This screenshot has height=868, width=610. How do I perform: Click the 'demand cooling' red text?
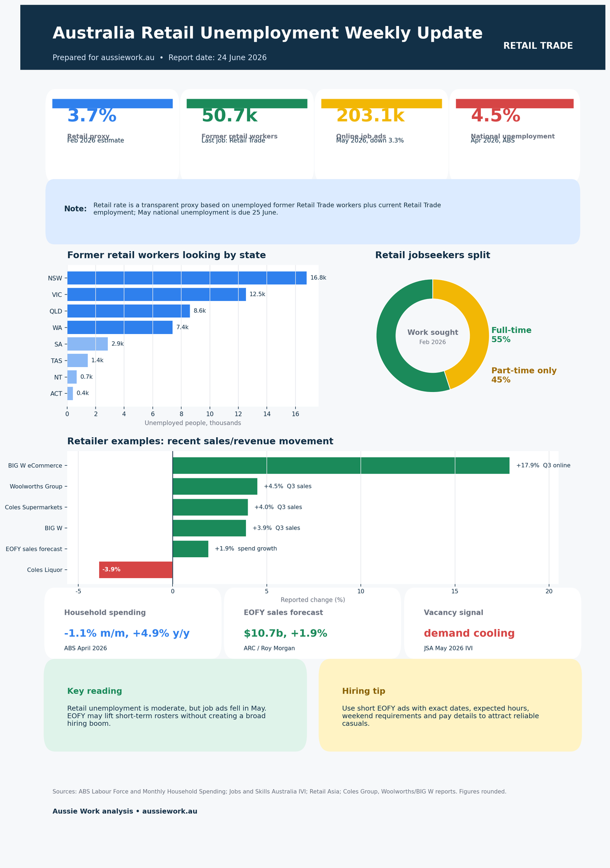click(x=469, y=634)
